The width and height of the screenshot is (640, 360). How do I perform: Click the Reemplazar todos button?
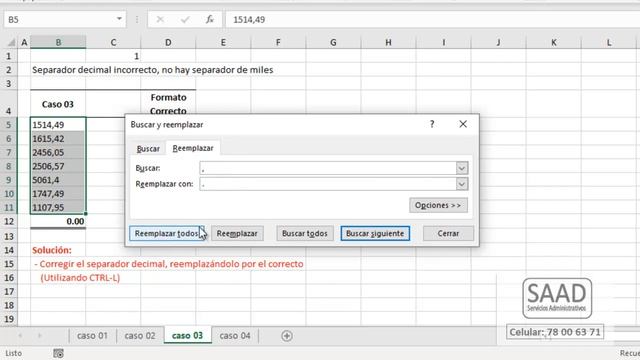point(167,233)
